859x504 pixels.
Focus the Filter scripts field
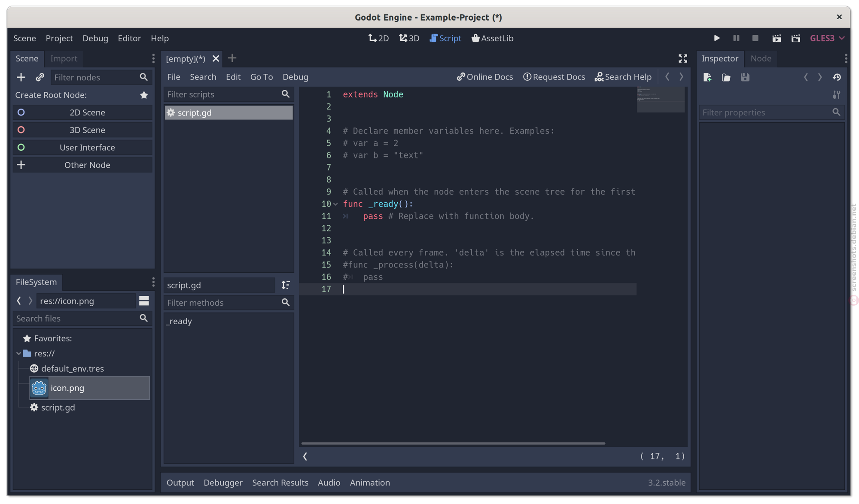pos(228,94)
